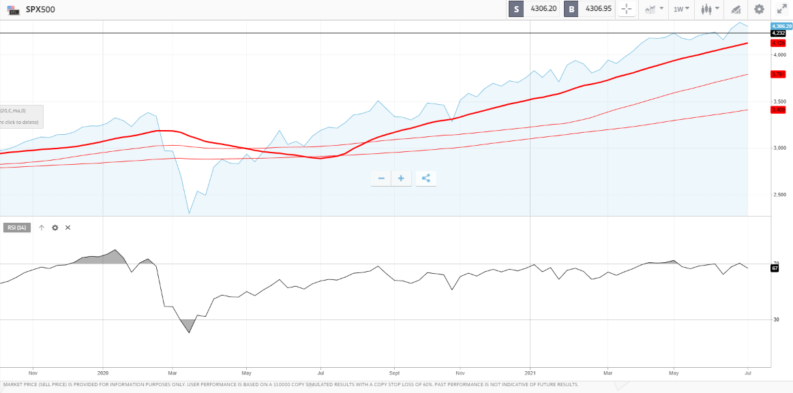Click the RSI (14) indicator label
This screenshot has height=393, width=793.
click(x=17, y=228)
